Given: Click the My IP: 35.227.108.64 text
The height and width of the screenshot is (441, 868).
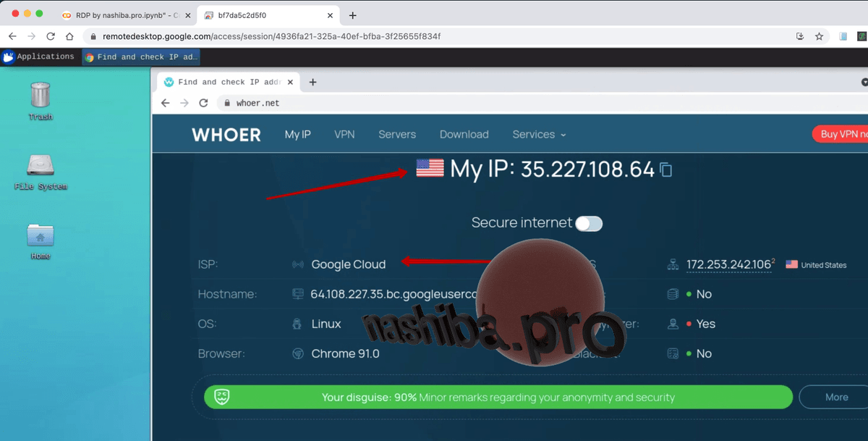Looking at the screenshot, I should tap(552, 169).
